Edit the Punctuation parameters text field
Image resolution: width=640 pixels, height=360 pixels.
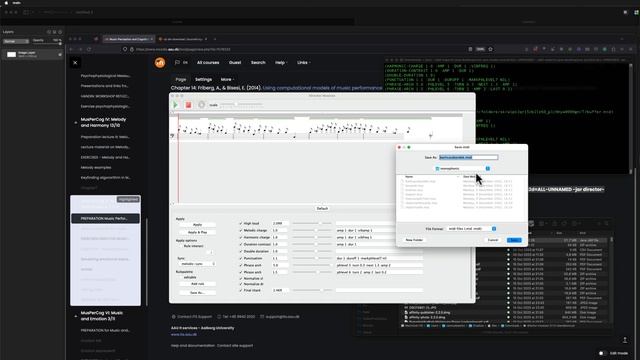click(379, 258)
